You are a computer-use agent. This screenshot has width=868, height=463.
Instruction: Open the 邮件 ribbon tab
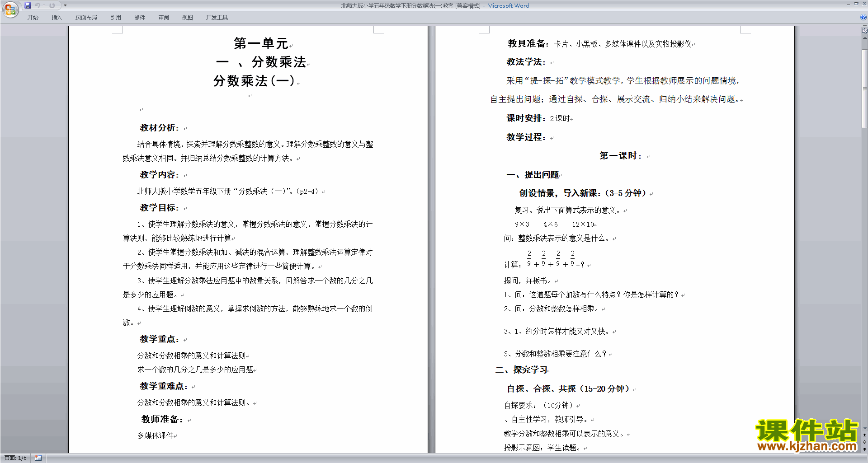pyautogui.click(x=140, y=17)
